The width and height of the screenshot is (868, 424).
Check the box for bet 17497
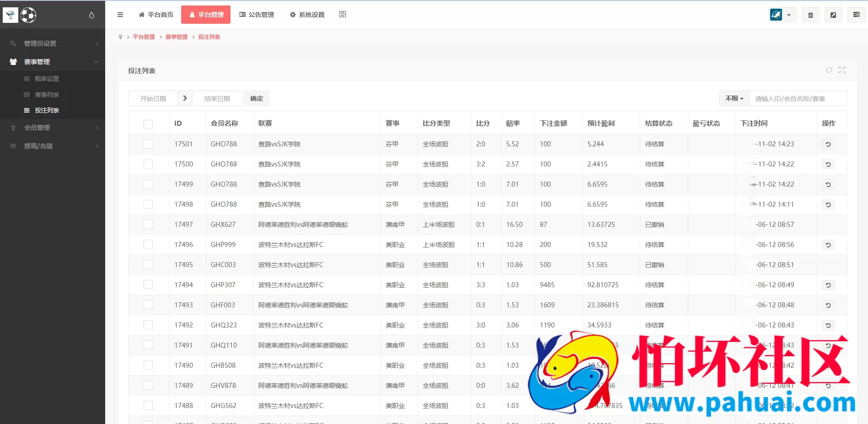tap(148, 225)
